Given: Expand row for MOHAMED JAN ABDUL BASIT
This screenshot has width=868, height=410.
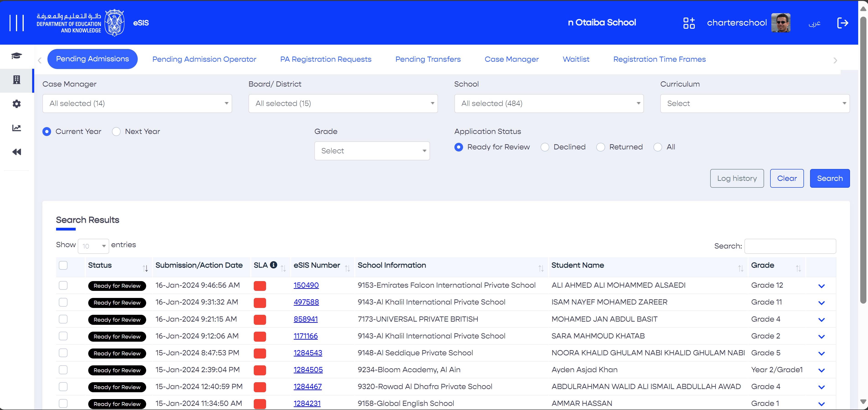Looking at the screenshot, I should [x=821, y=320].
